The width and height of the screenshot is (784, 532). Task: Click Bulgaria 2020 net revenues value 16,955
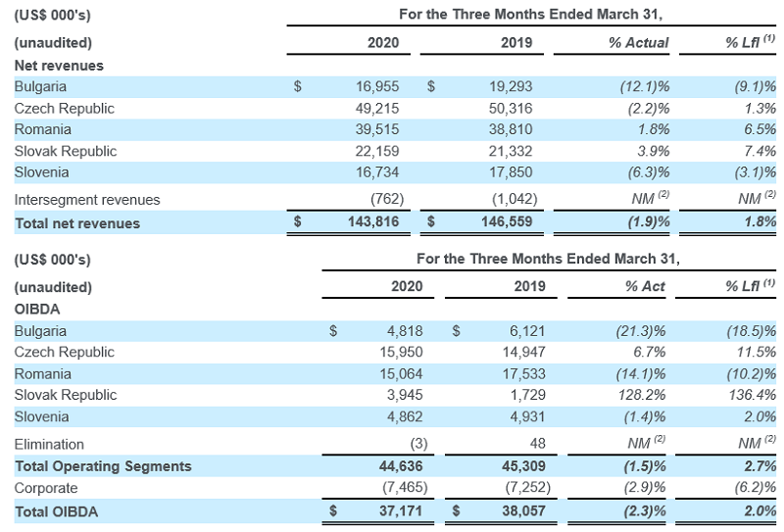[377, 86]
